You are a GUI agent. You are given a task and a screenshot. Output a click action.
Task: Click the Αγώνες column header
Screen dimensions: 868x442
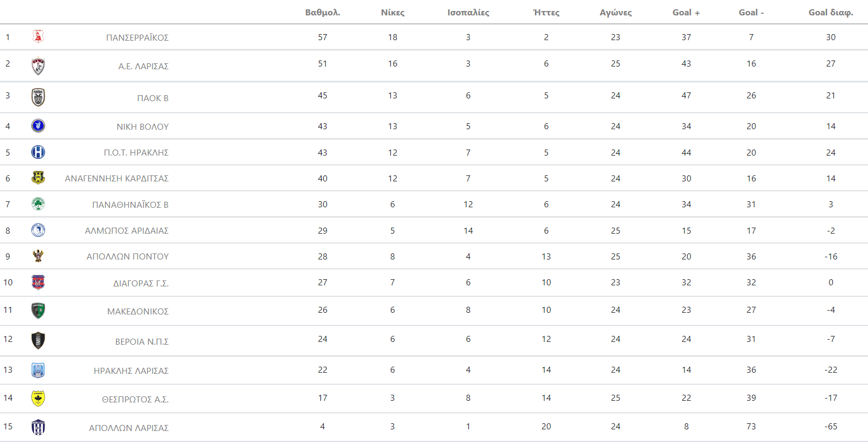pyautogui.click(x=615, y=13)
